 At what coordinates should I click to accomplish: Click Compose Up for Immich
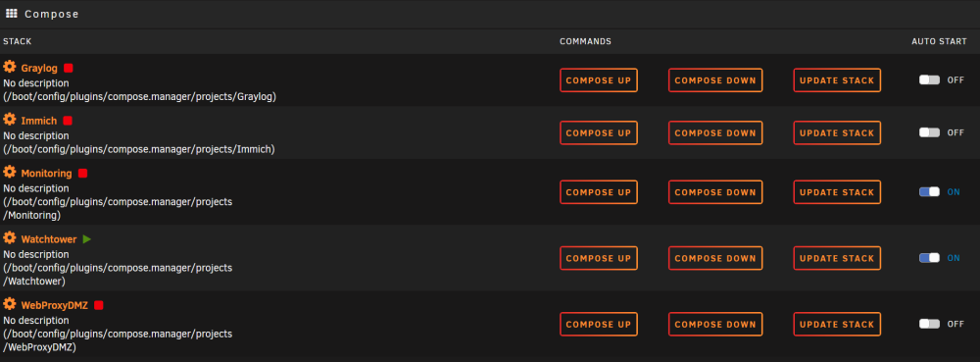[x=599, y=133]
